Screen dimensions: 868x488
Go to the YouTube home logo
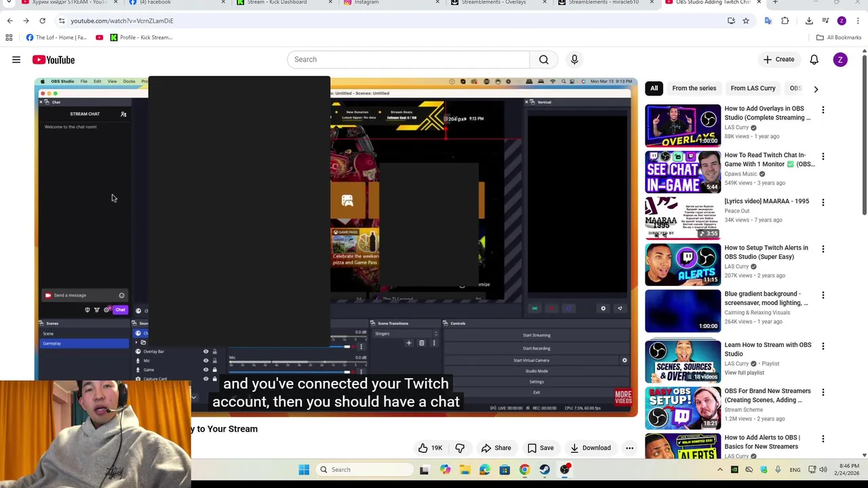[54, 60]
